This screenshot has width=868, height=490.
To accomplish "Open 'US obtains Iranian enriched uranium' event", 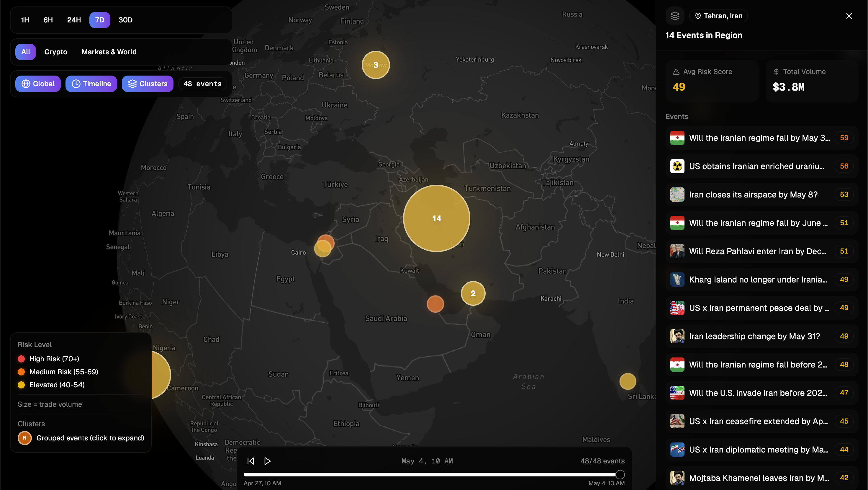I will tap(762, 166).
